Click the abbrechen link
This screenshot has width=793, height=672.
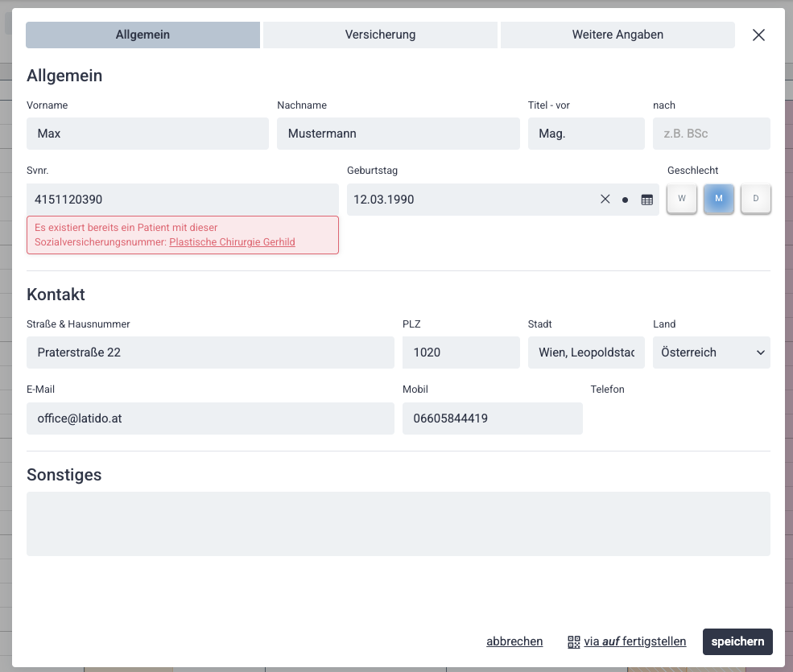514,641
